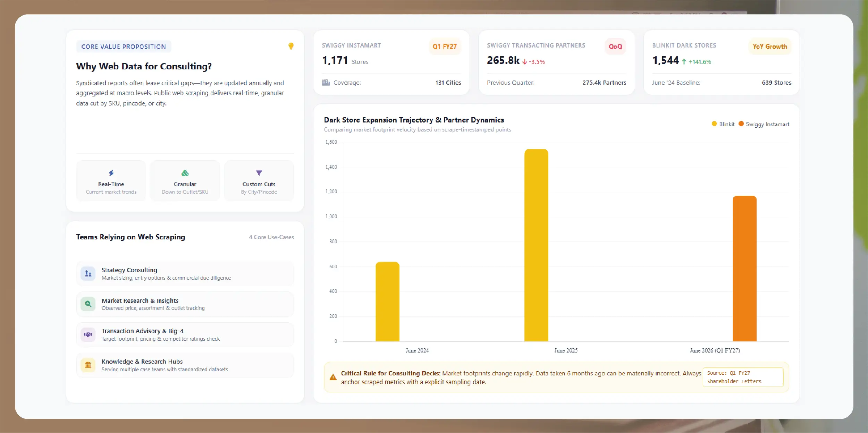
Task: Click the 'June 2026 (Q1 FY27)' axis label
Action: [x=715, y=350]
